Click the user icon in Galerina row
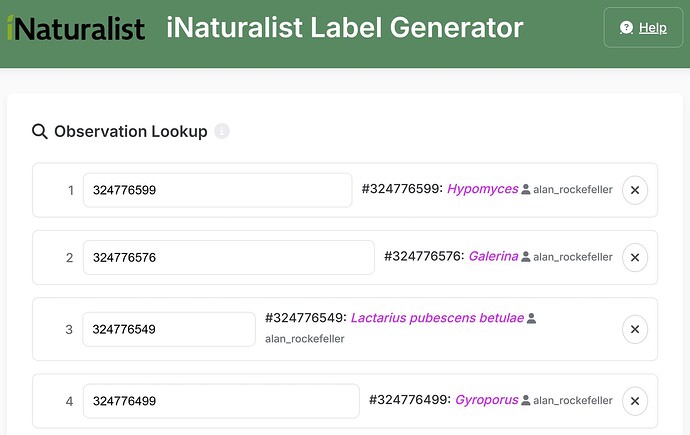The width and height of the screenshot is (690, 435). [x=526, y=257]
